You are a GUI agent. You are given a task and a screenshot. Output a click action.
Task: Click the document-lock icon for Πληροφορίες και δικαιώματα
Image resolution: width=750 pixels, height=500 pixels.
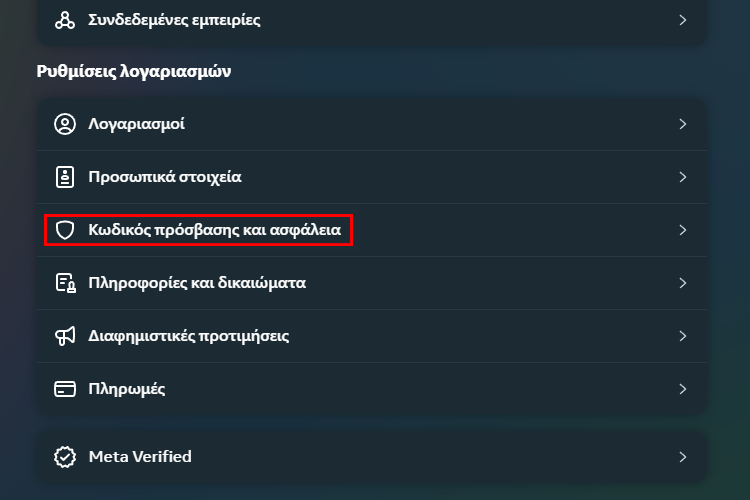[x=66, y=283]
